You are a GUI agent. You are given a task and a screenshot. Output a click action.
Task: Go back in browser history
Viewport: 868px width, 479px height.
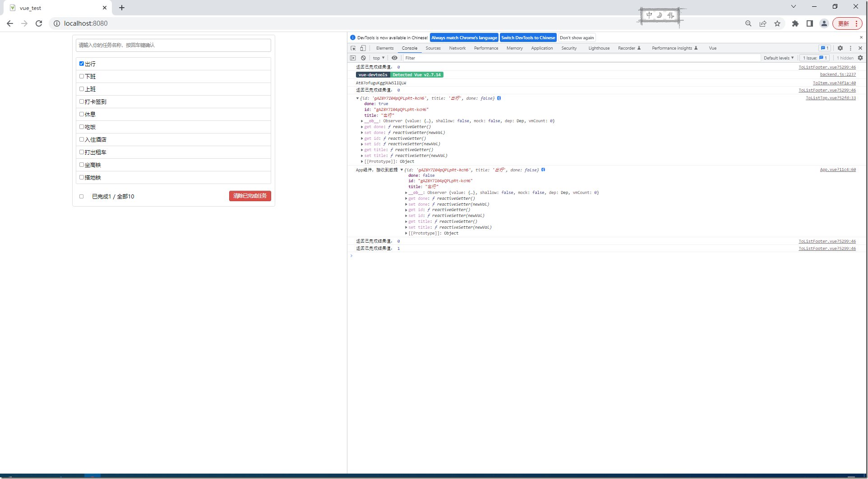[10, 23]
